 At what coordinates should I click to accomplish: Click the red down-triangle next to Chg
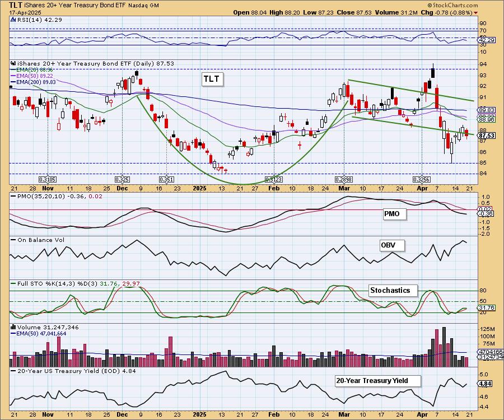pos(475,13)
